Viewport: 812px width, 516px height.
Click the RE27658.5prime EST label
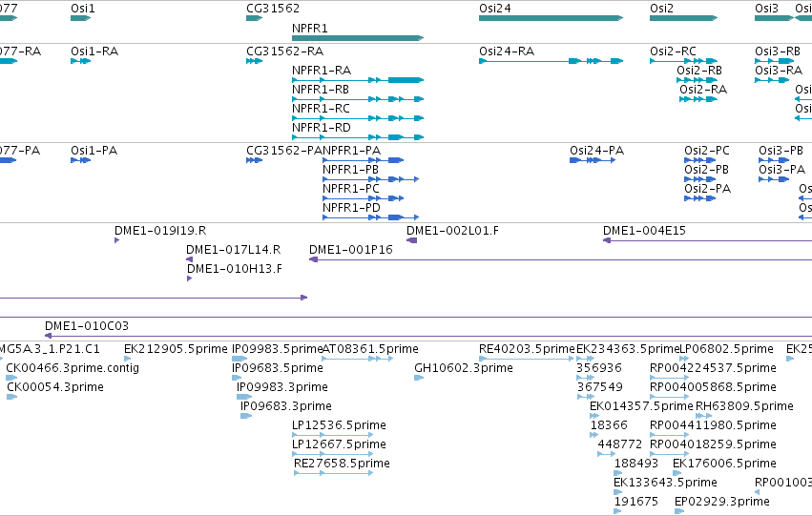pos(342,464)
